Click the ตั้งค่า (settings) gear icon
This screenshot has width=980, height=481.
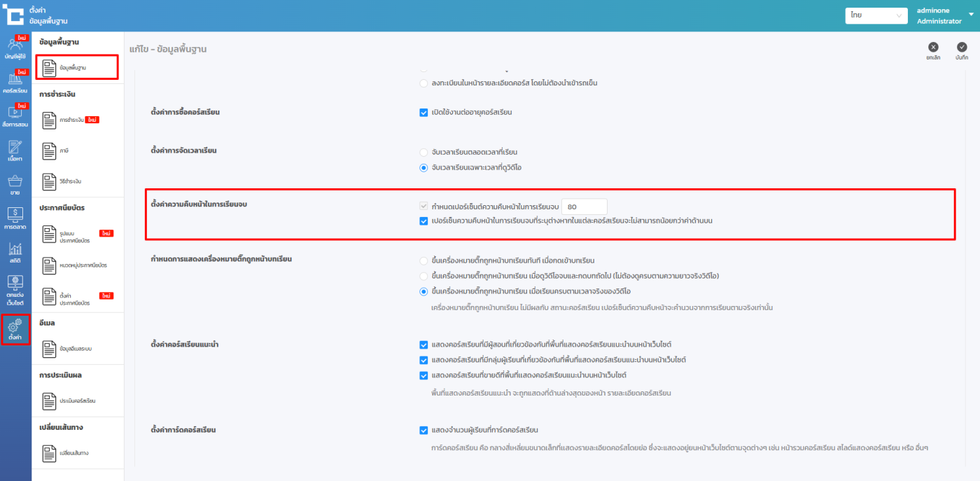(x=15, y=329)
